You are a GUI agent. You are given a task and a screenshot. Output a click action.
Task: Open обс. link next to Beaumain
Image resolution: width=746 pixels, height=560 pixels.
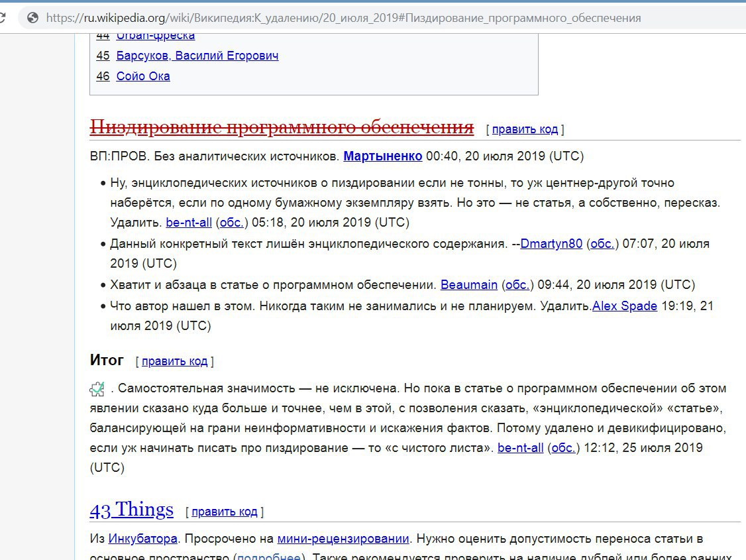517,284
